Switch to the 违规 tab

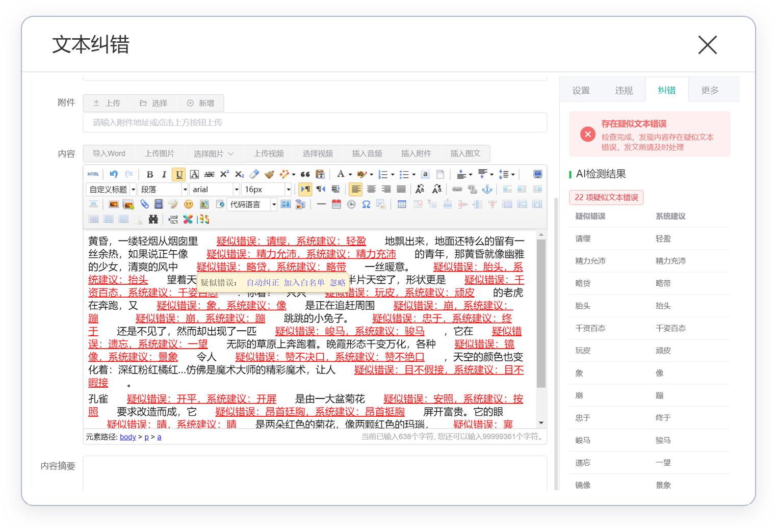point(624,90)
